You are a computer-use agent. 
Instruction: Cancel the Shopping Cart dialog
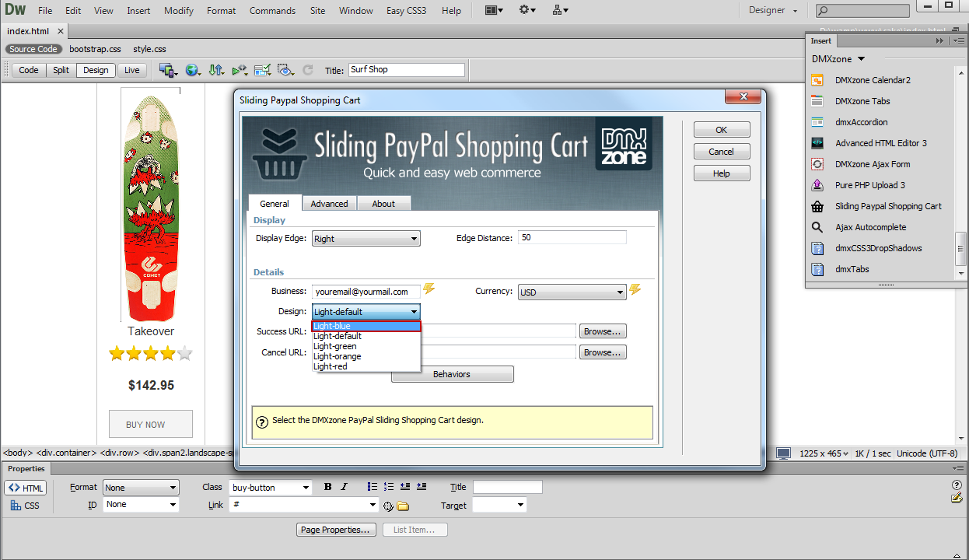[x=722, y=152]
